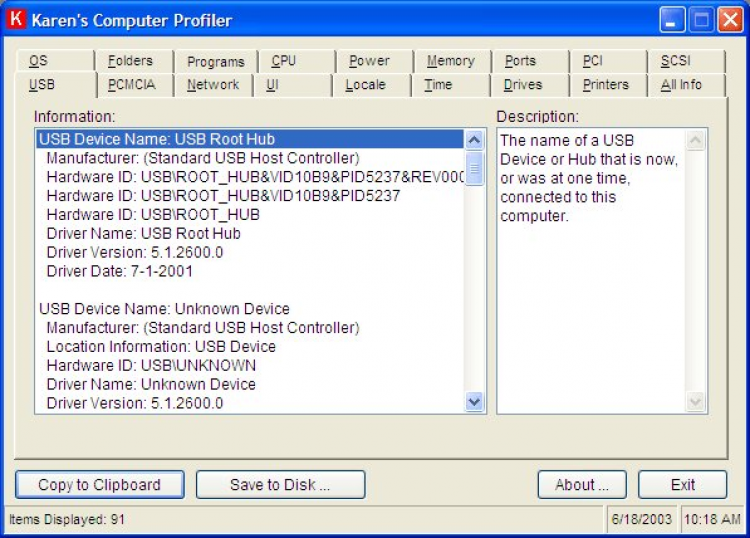Select 'Location Information: USB Device' row
This screenshot has height=538, width=750.
(250, 347)
